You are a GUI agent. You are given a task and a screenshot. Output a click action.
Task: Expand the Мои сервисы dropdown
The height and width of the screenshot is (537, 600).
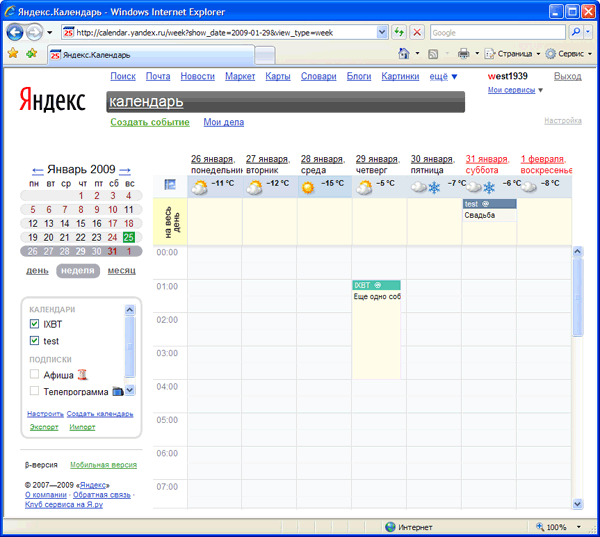[515, 90]
